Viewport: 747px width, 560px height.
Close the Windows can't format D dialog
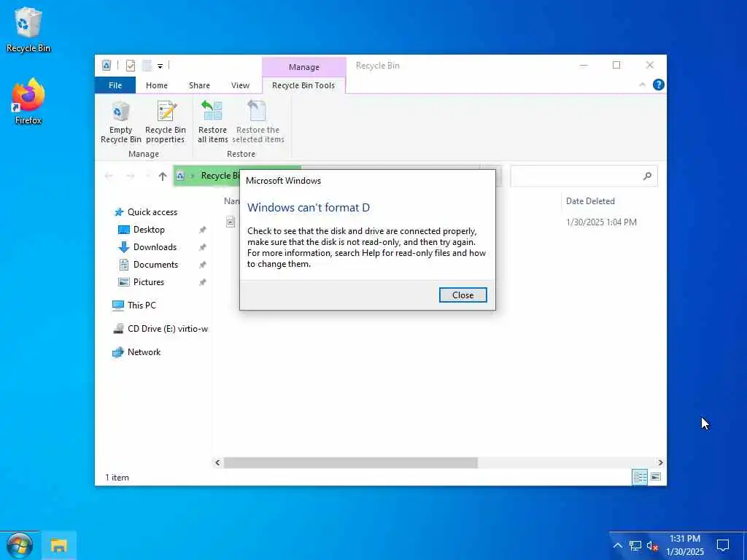[x=462, y=295]
